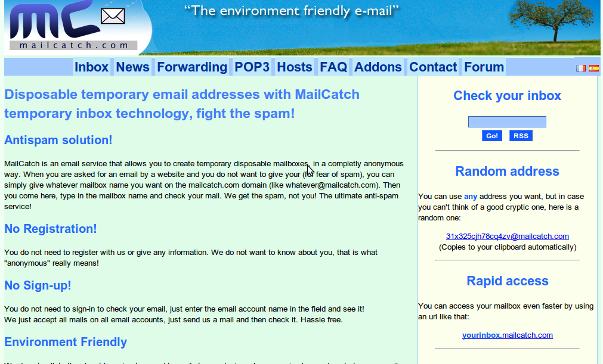Viewport: 603px width, 364px height.
Task: Click the bold 'any' word in Random address
Action: (x=471, y=197)
